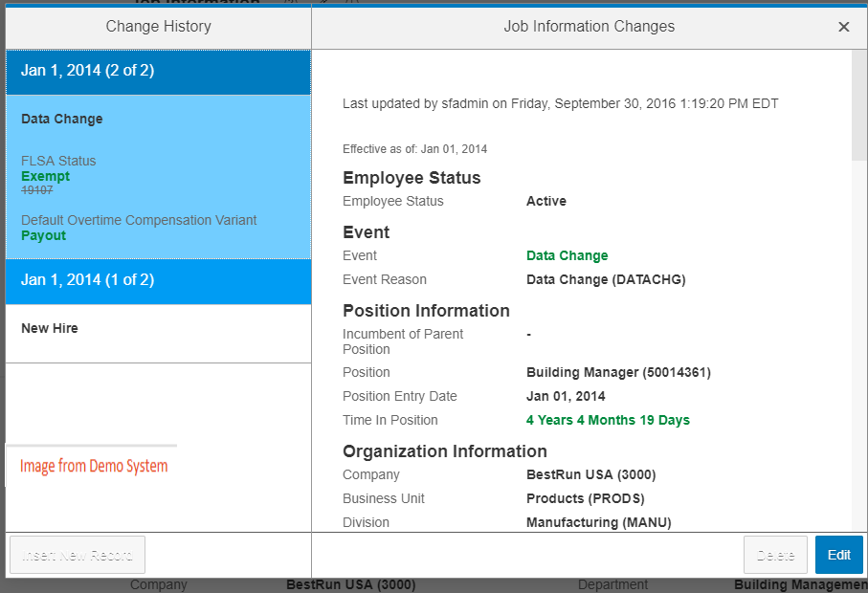868x593 pixels.
Task: Click the Event section heading
Action: [x=366, y=232]
